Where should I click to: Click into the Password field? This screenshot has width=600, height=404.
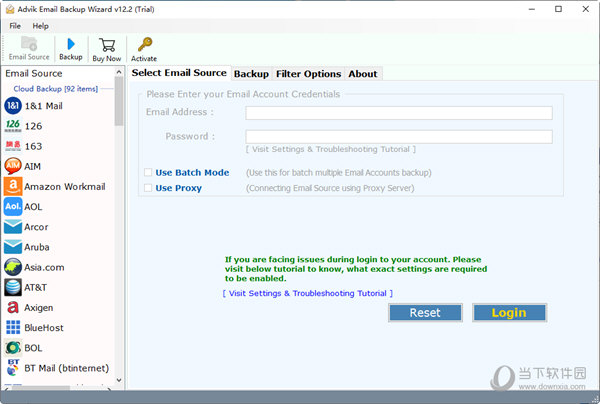(x=399, y=137)
